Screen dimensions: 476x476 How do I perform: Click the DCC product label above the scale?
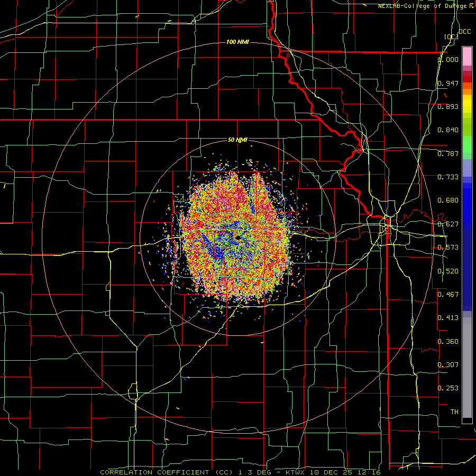pyautogui.click(x=465, y=32)
